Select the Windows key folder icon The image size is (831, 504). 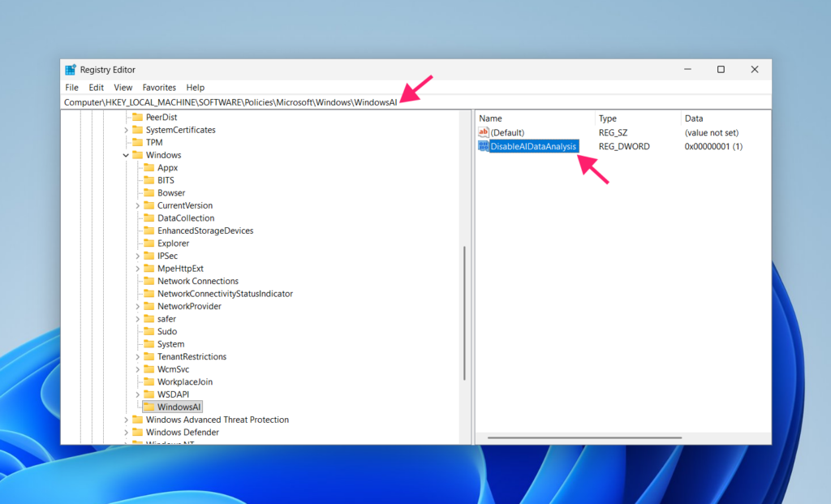pos(138,155)
